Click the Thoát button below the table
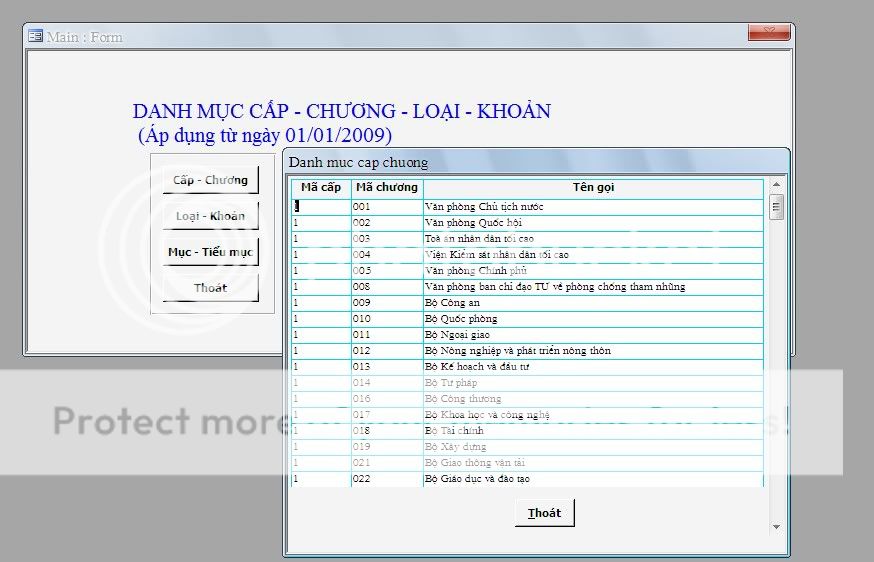 pyautogui.click(x=545, y=513)
